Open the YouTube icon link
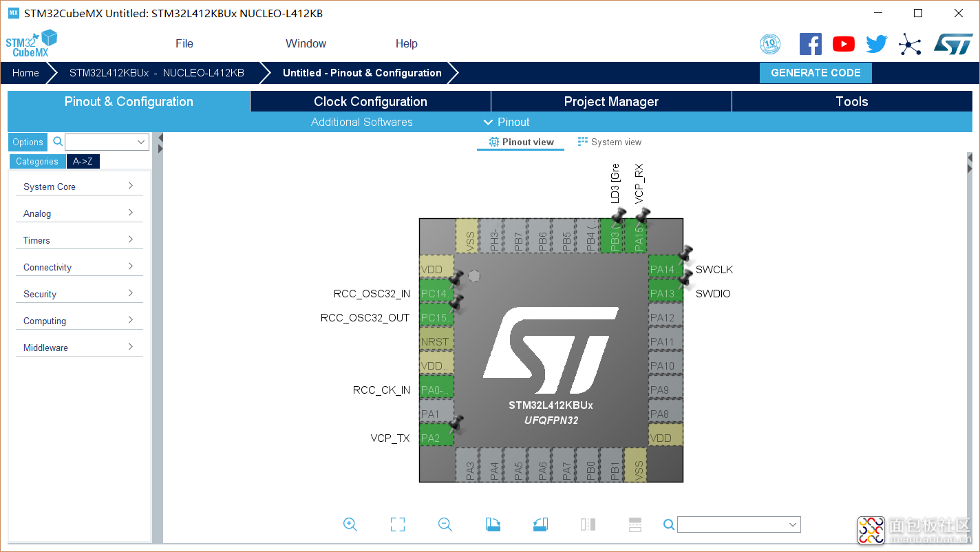The image size is (980, 552). click(x=844, y=44)
